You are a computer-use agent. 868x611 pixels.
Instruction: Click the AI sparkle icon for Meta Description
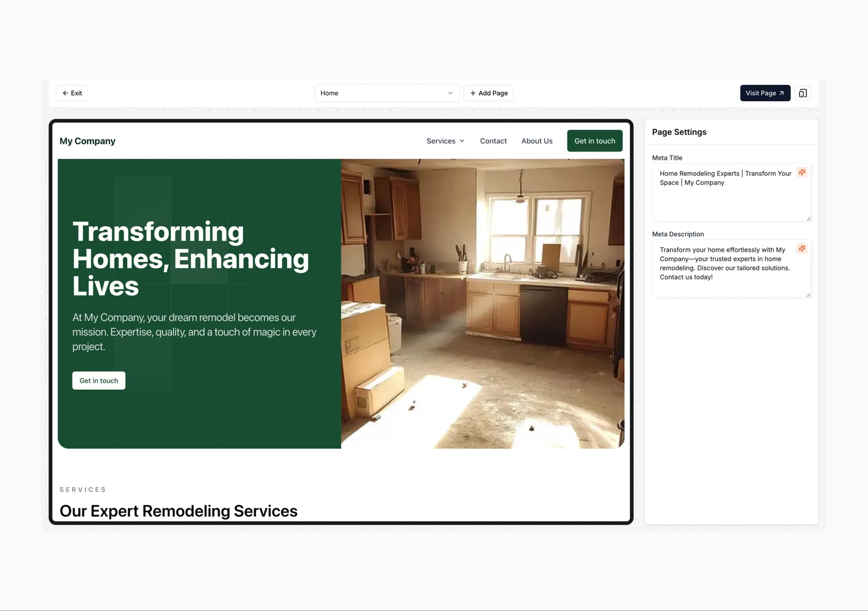click(802, 249)
